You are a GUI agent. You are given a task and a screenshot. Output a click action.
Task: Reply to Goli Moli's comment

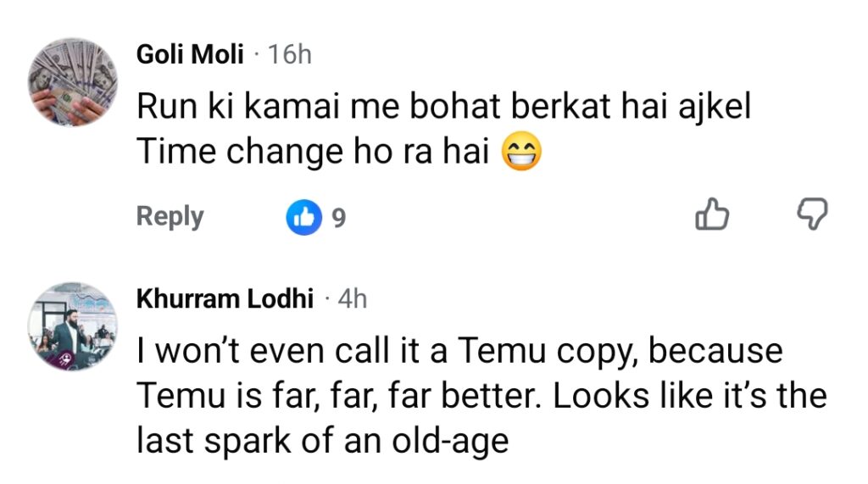point(170,216)
